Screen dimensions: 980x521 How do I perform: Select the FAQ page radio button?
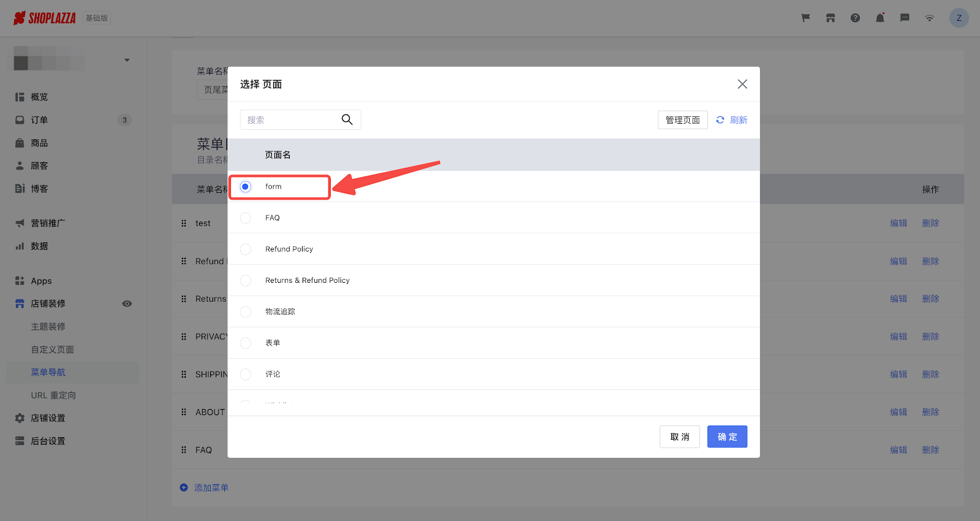(246, 218)
